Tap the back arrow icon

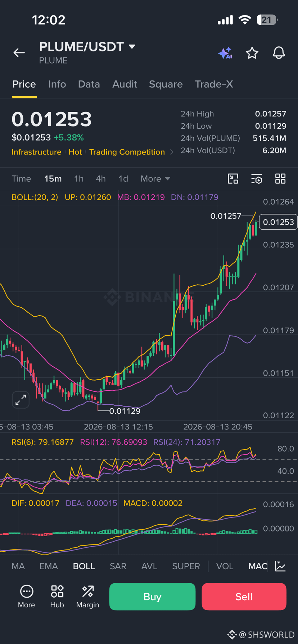pyautogui.click(x=19, y=53)
